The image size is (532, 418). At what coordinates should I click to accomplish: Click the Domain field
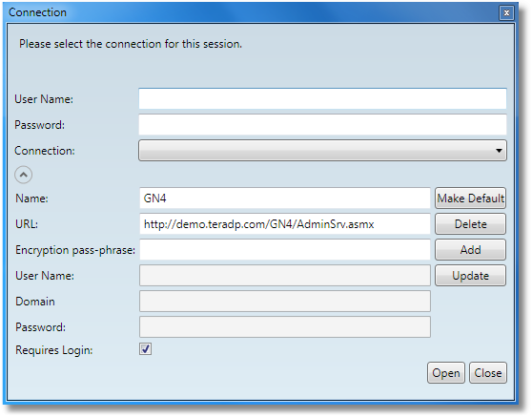click(285, 302)
